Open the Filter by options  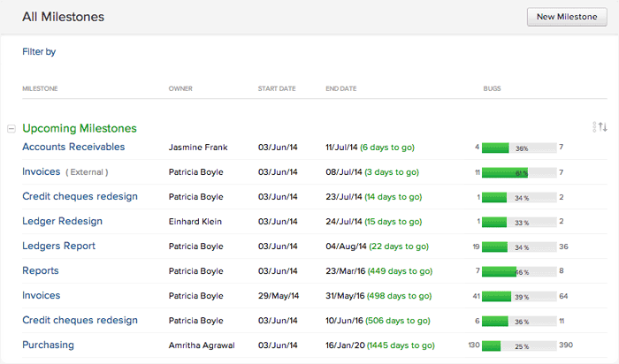click(39, 52)
